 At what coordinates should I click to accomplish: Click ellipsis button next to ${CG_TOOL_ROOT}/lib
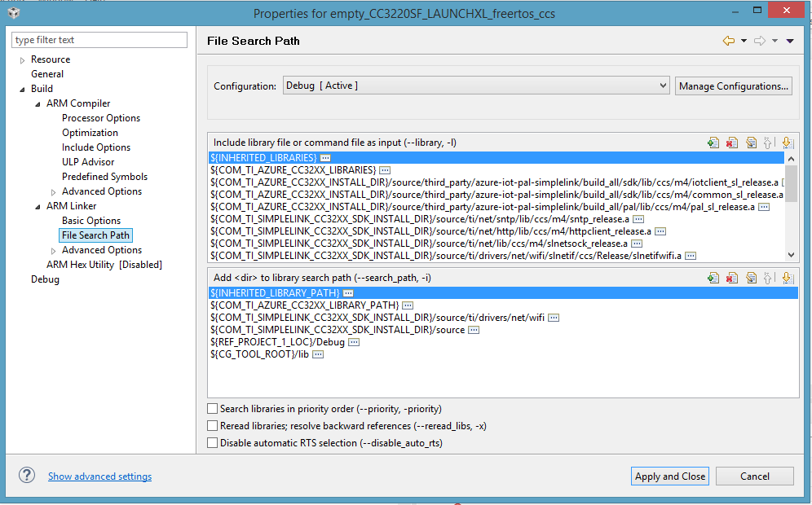318,354
